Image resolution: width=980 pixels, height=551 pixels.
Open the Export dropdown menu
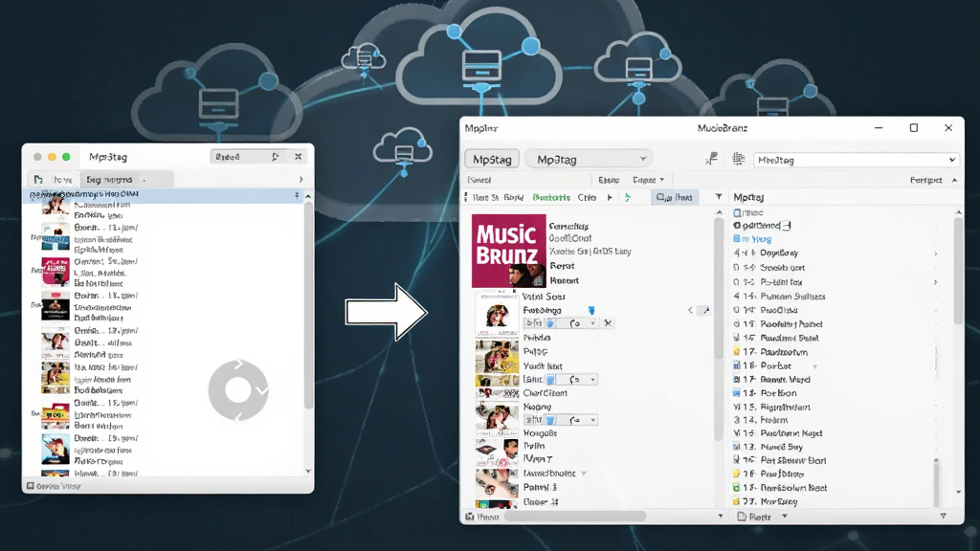pyautogui.click(x=648, y=180)
